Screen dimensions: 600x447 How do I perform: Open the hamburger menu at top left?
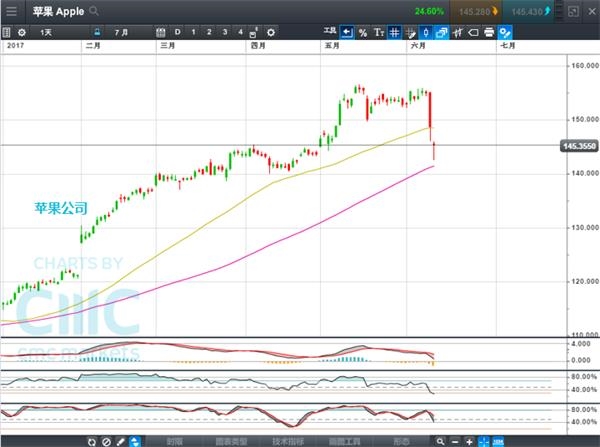(x=11, y=11)
